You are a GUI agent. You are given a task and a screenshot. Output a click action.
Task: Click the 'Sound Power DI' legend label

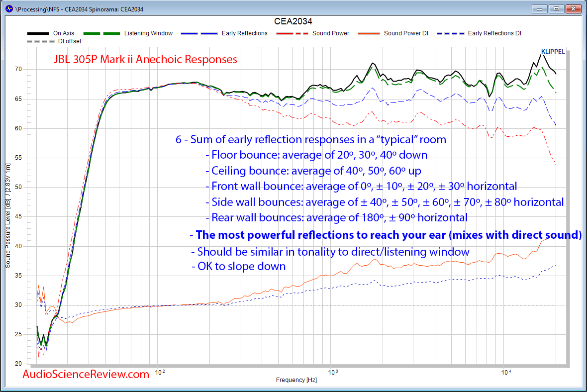click(x=406, y=33)
